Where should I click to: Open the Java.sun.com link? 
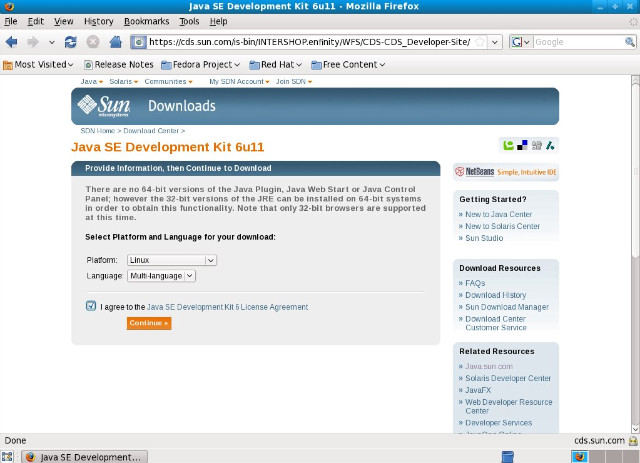[x=489, y=366]
